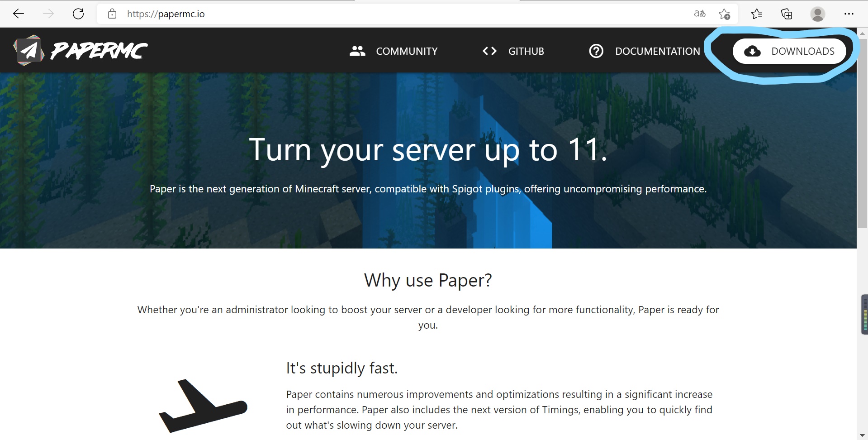Image resolution: width=868 pixels, height=440 pixels.
Task: Click the DOWNLOADS button
Action: point(789,51)
